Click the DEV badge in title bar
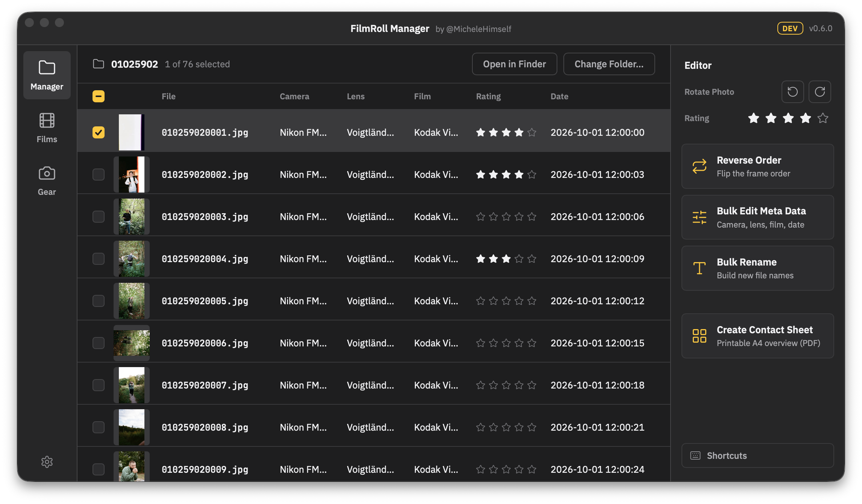This screenshot has width=862, height=504. point(790,28)
